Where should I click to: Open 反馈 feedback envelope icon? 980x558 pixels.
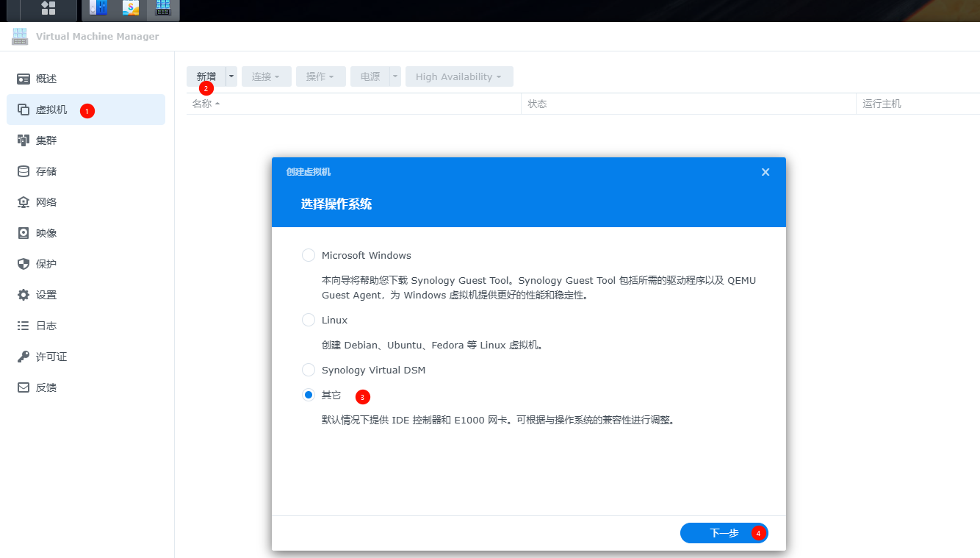pyautogui.click(x=24, y=387)
